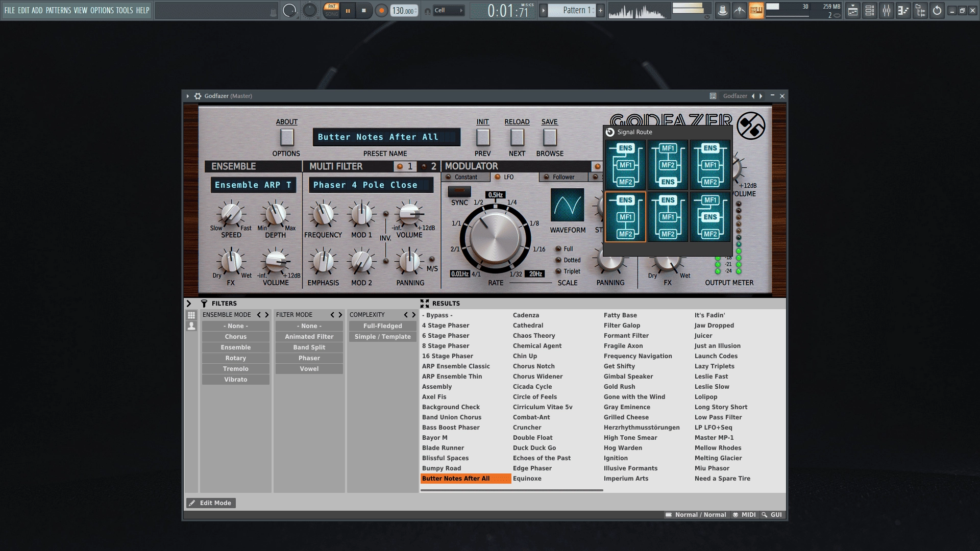
Task: Open Godfazer plugin options menu arrow
Action: (x=188, y=96)
